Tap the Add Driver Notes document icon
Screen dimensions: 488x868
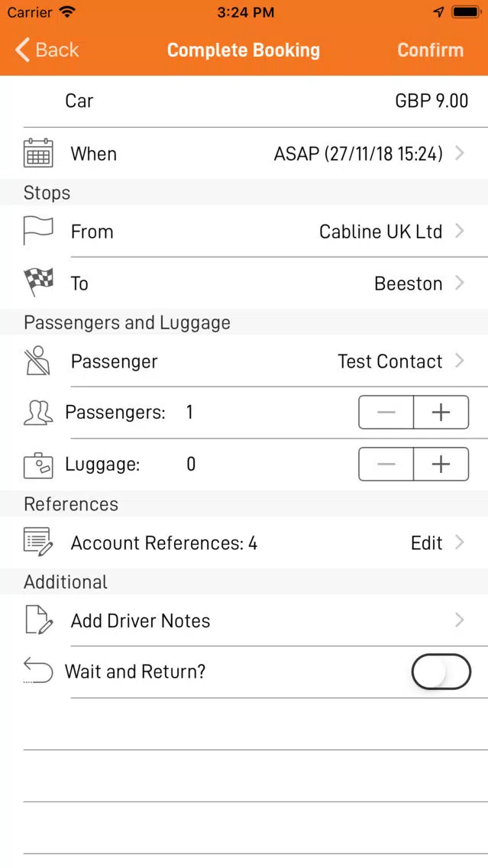(38, 620)
